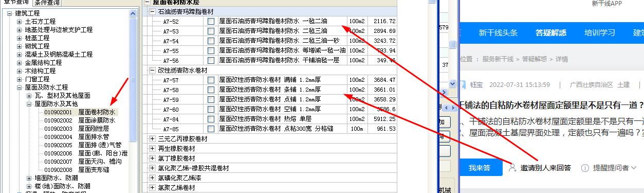
Task: Collapse the 改性沥青防水卷材 group
Action: pos(152,71)
